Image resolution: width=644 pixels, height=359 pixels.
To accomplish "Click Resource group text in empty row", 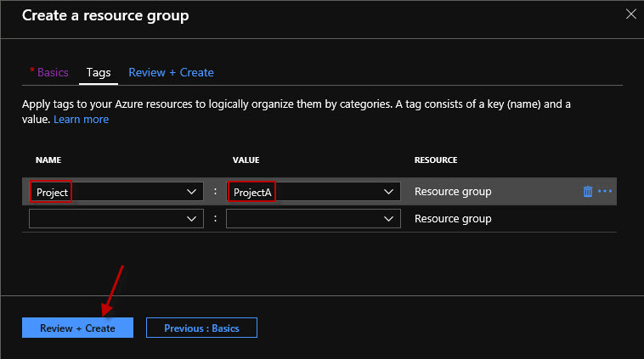I will [453, 219].
